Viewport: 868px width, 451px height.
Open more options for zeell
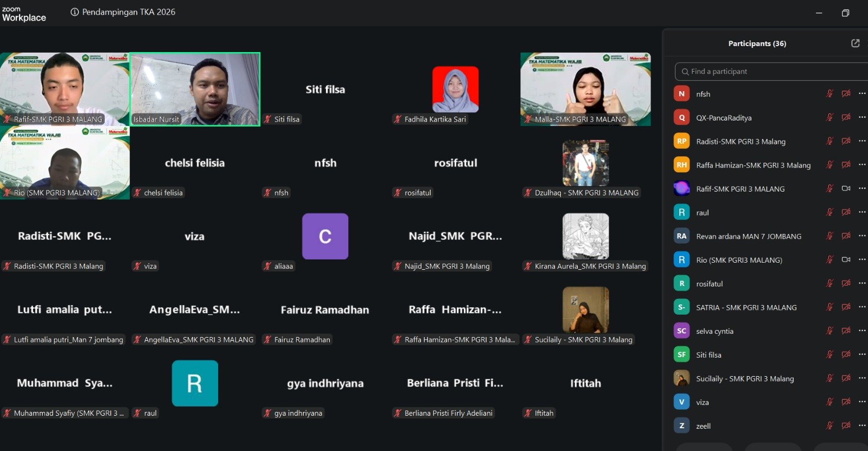pos(862,425)
